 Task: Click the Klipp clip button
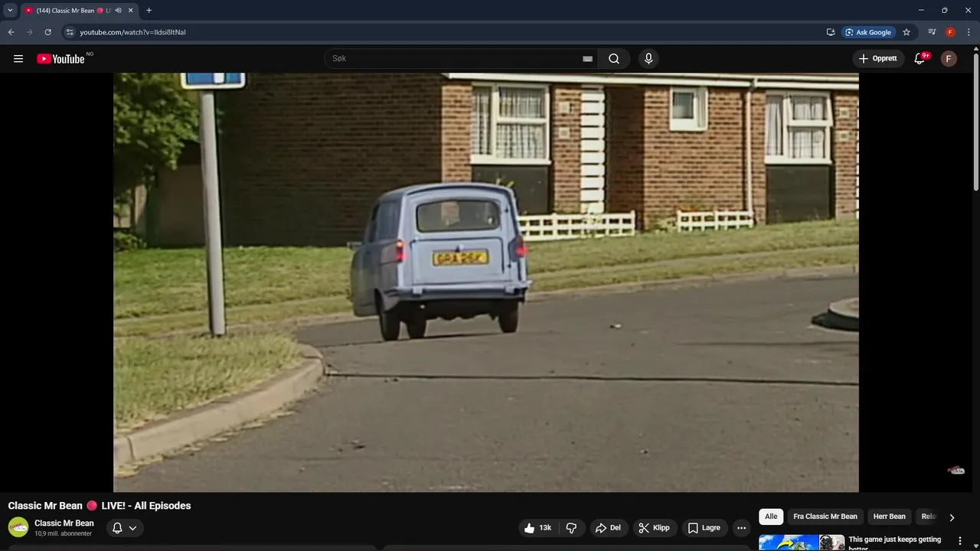pyautogui.click(x=654, y=528)
